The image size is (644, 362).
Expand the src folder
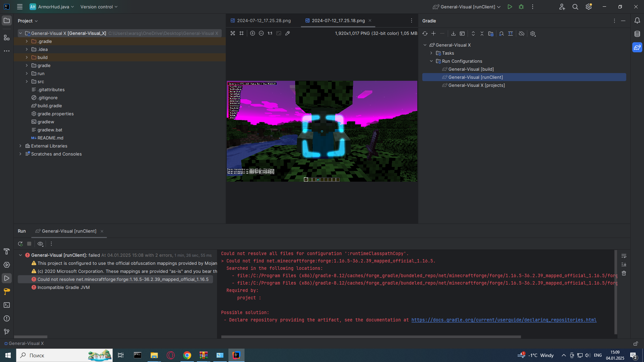pyautogui.click(x=27, y=81)
